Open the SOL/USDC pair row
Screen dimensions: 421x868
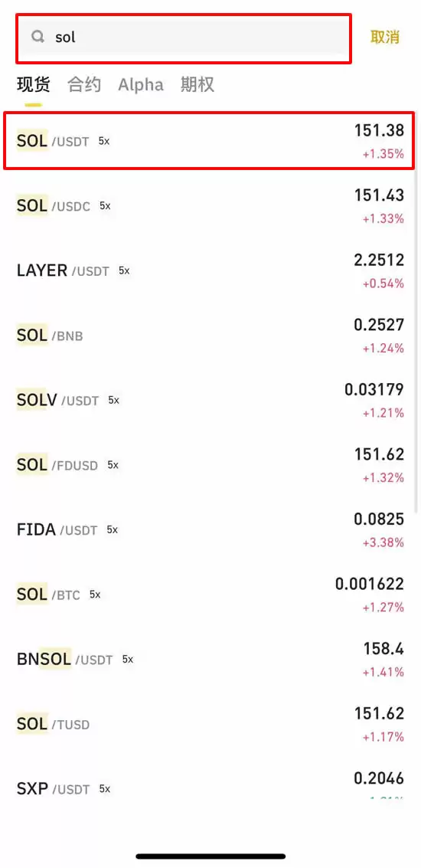210,206
